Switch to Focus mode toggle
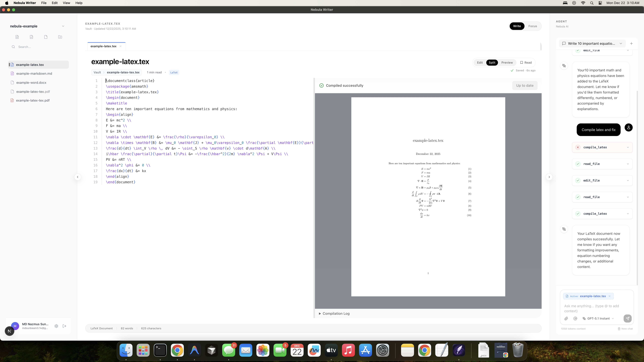Screen dimensions: 644x362 click(x=533, y=26)
